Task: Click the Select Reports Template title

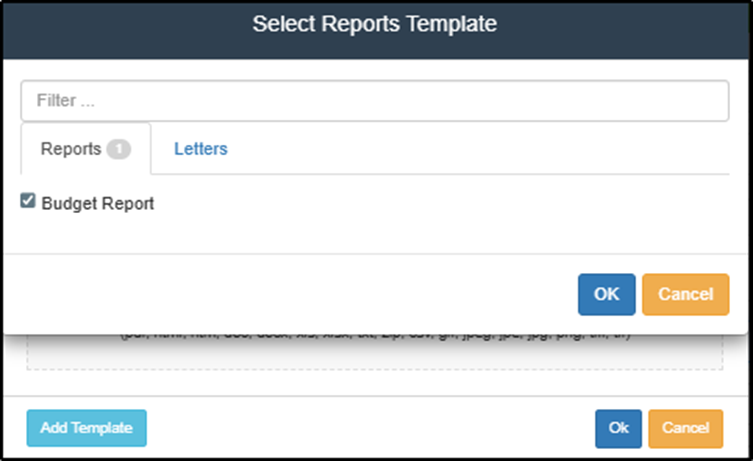Action: pos(374,24)
